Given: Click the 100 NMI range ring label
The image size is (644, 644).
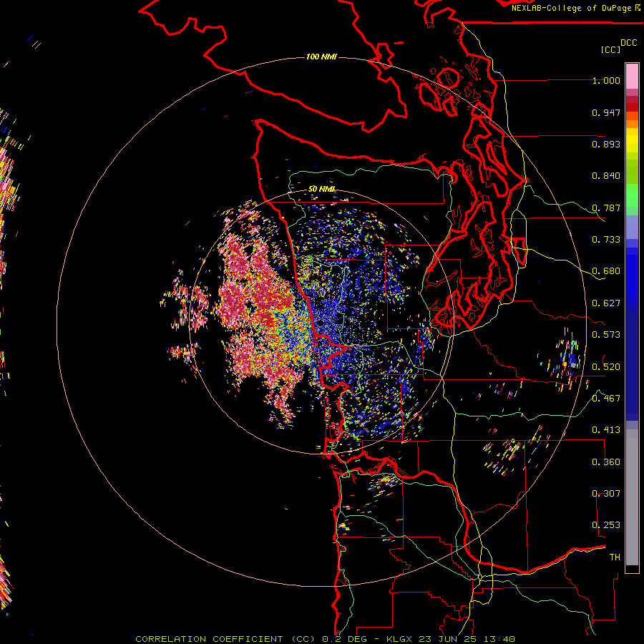Looking at the screenshot, I should (321, 57).
